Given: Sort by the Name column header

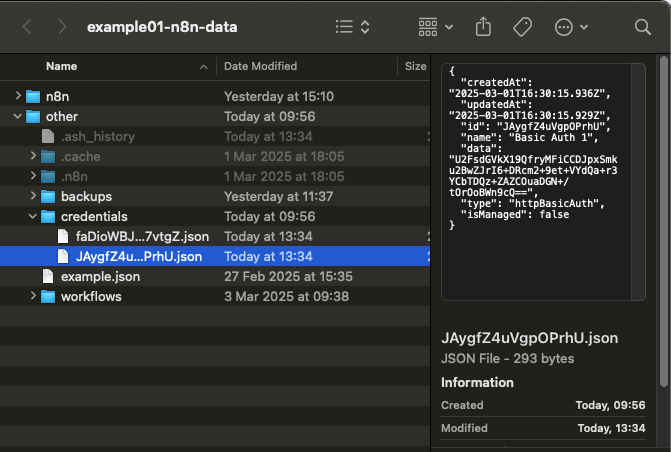Looking at the screenshot, I should coord(62,66).
